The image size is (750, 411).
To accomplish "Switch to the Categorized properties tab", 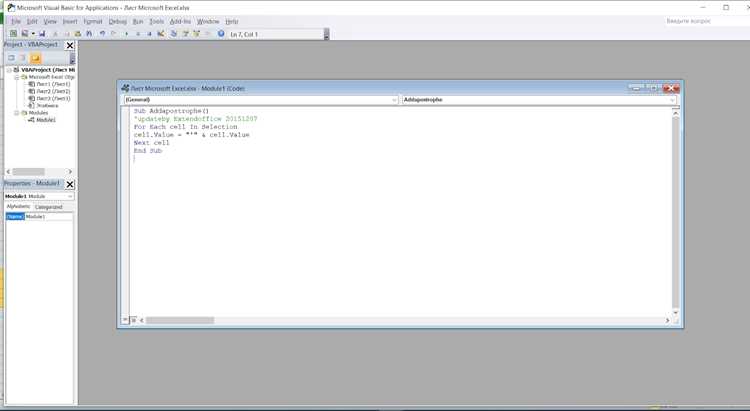I will [49, 207].
